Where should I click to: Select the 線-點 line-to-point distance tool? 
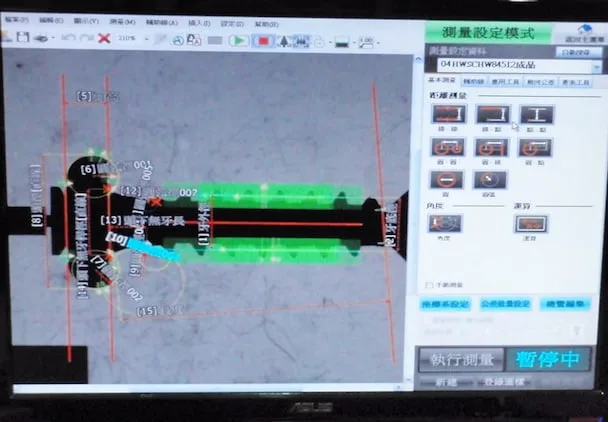point(493,114)
